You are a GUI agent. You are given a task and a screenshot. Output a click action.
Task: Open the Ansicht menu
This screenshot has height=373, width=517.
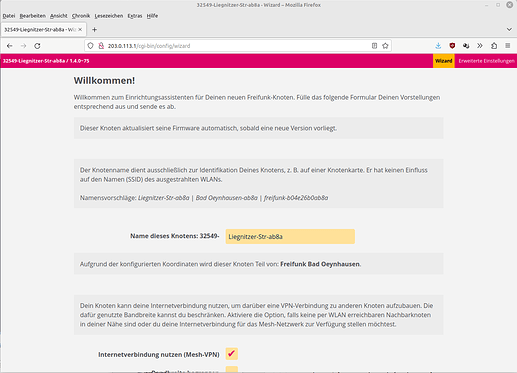click(59, 16)
